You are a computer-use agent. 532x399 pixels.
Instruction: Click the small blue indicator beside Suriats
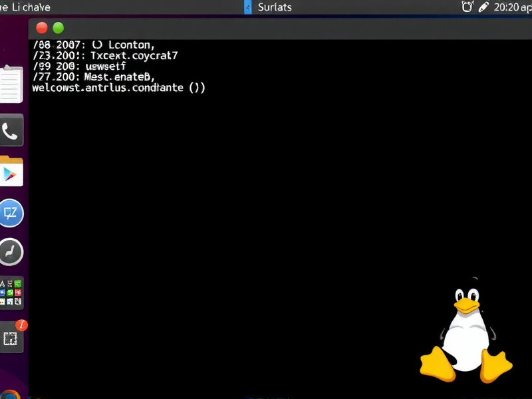click(247, 7)
